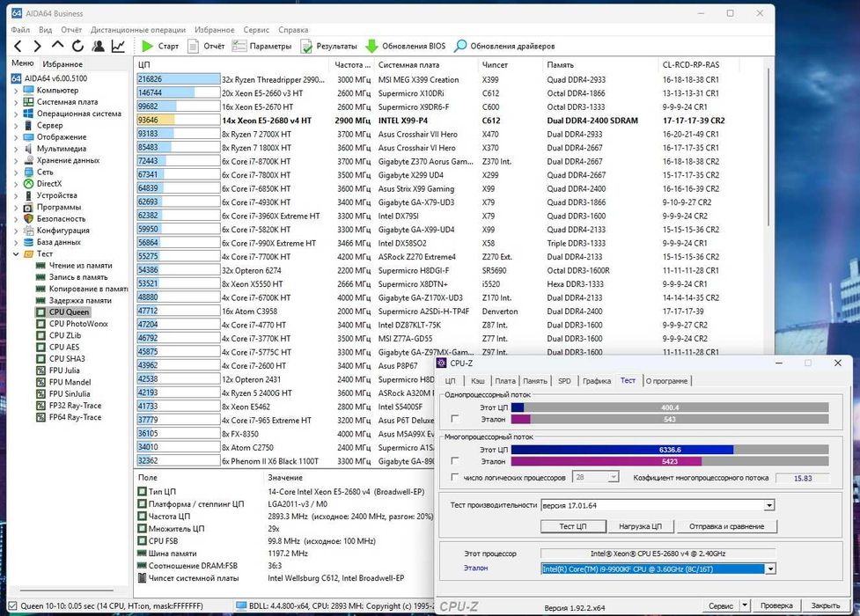
Task: Open Отчёт report toolbar icon
Action: tap(193, 46)
